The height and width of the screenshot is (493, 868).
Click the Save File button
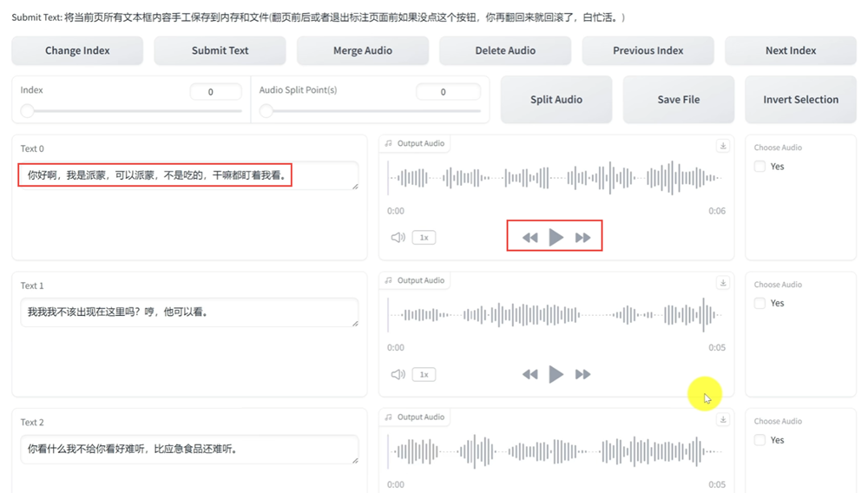679,100
